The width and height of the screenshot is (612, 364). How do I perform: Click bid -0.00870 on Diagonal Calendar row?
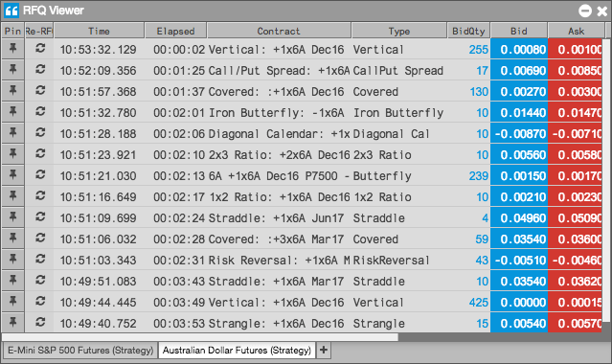point(519,133)
